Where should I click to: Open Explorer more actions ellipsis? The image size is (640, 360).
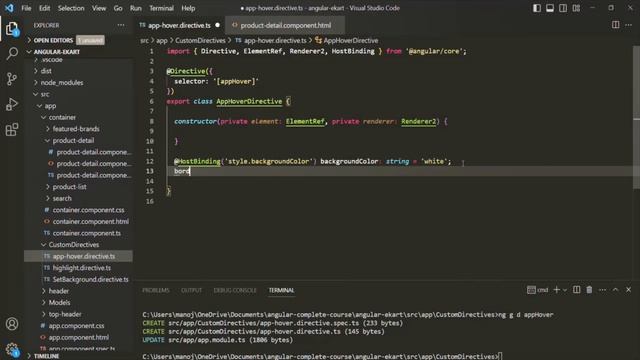tap(121, 25)
